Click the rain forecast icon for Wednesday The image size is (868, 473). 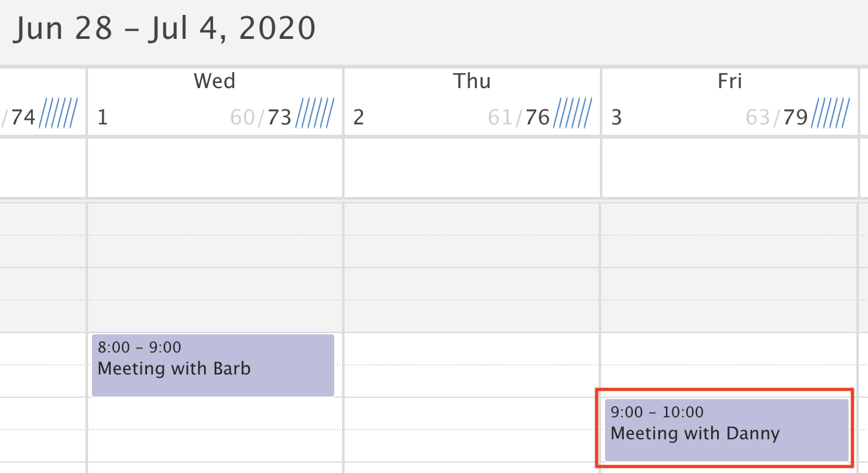pos(315,113)
